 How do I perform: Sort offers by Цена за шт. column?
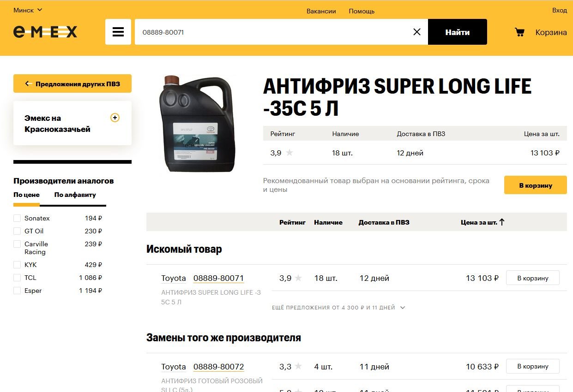479,222
